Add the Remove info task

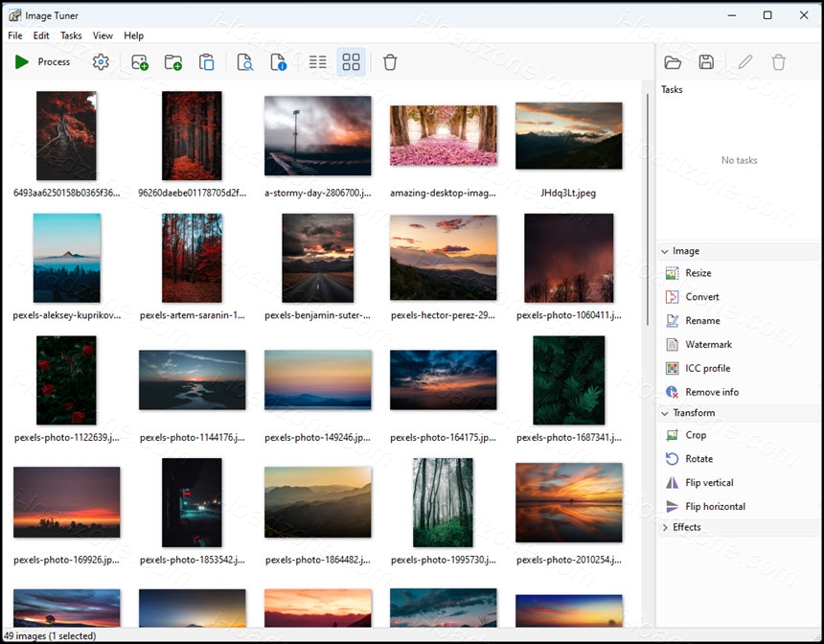[x=712, y=392]
